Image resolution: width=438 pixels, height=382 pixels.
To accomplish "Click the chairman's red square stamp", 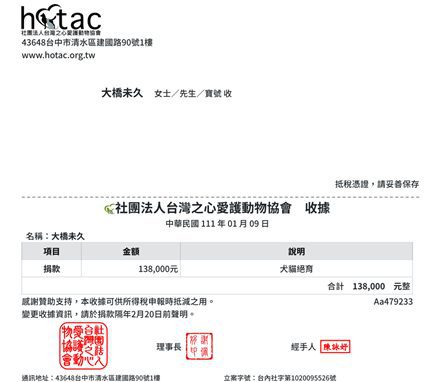I will (199, 346).
